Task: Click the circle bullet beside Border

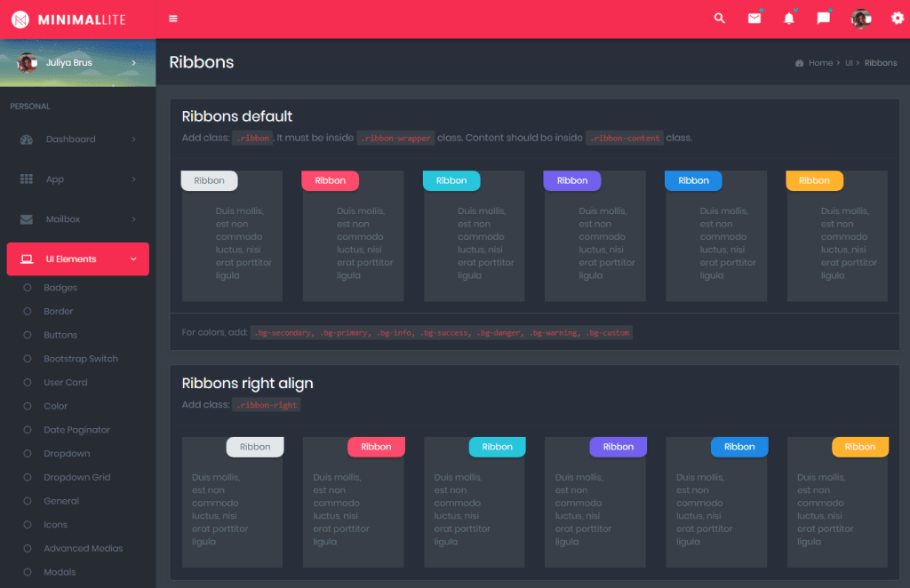Action: 28,312
